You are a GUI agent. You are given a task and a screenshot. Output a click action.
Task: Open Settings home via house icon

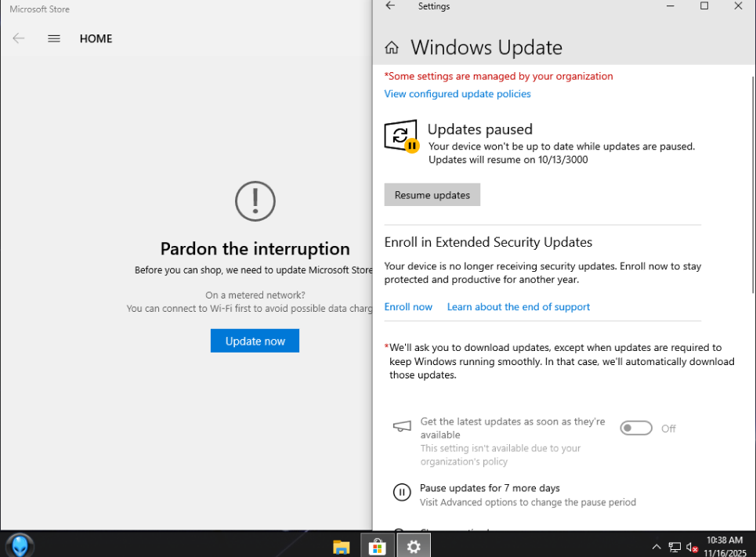(x=392, y=48)
